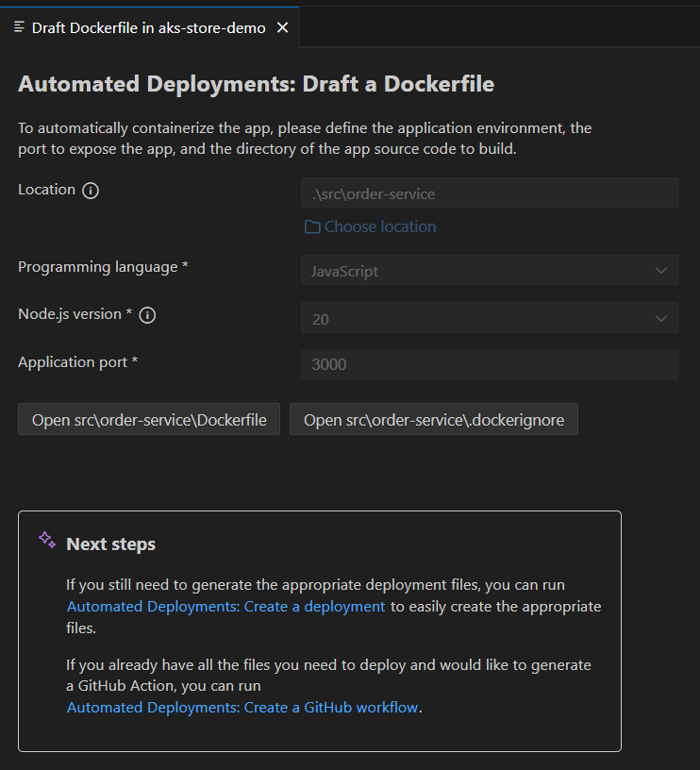Expand the Node.js version dropdown
The height and width of the screenshot is (770, 700).
point(490,318)
